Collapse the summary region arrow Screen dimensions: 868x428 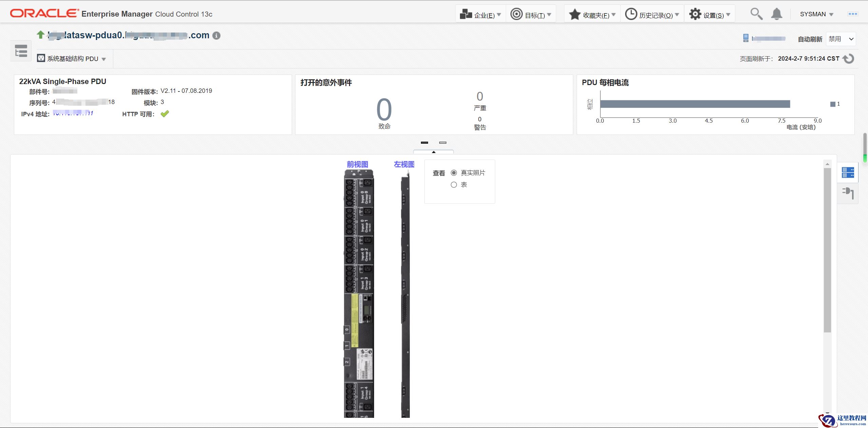coord(433,152)
